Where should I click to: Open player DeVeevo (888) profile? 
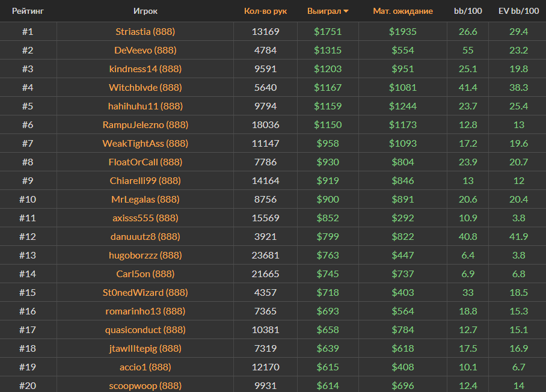145,50
